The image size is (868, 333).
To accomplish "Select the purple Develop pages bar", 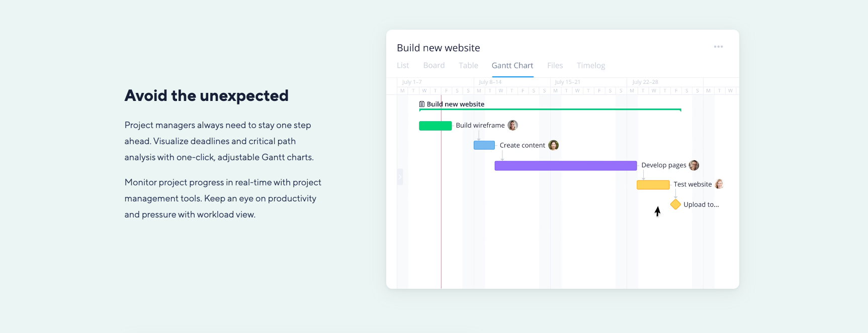I will point(565,166).
